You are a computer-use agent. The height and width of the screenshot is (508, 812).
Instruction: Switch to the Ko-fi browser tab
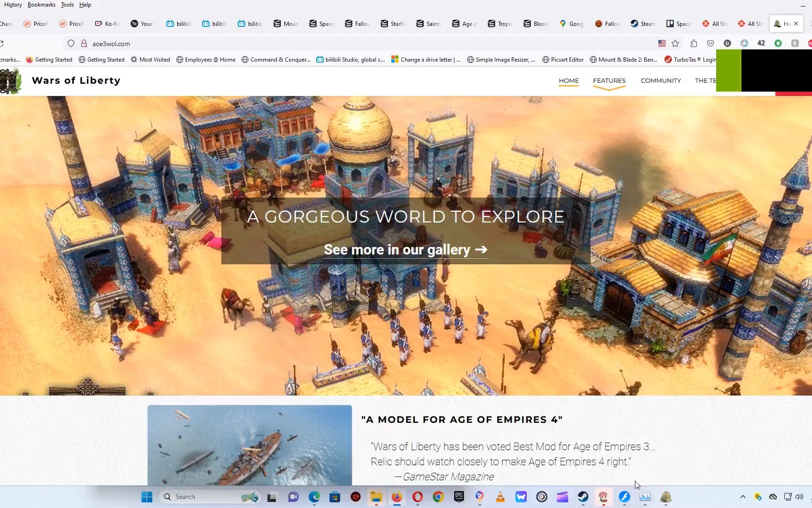(x=107, y=24)
